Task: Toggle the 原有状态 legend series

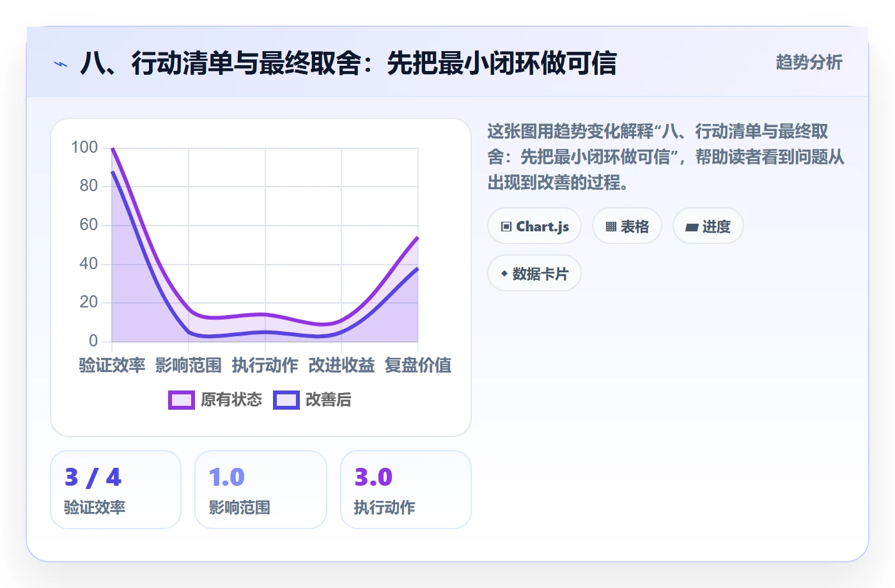Action: (215, 400)
